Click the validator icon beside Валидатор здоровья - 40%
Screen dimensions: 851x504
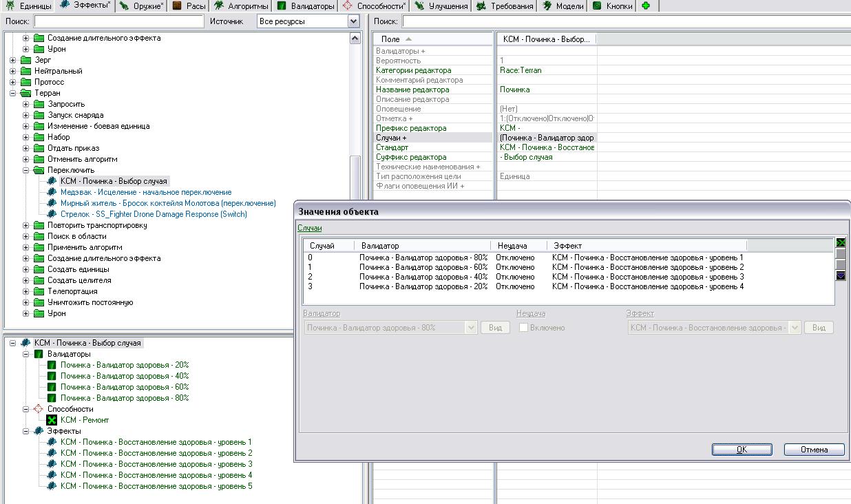(52, 376)
